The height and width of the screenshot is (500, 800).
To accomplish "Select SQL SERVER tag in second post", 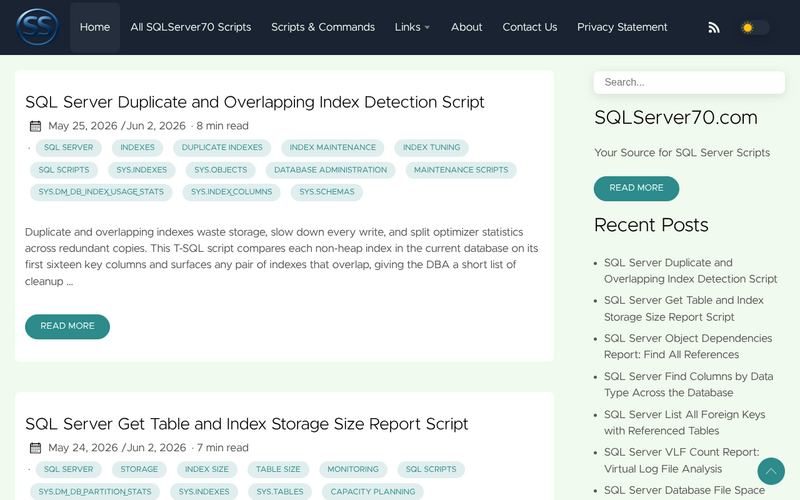I will pyautogui.click(x=68, y=469).
